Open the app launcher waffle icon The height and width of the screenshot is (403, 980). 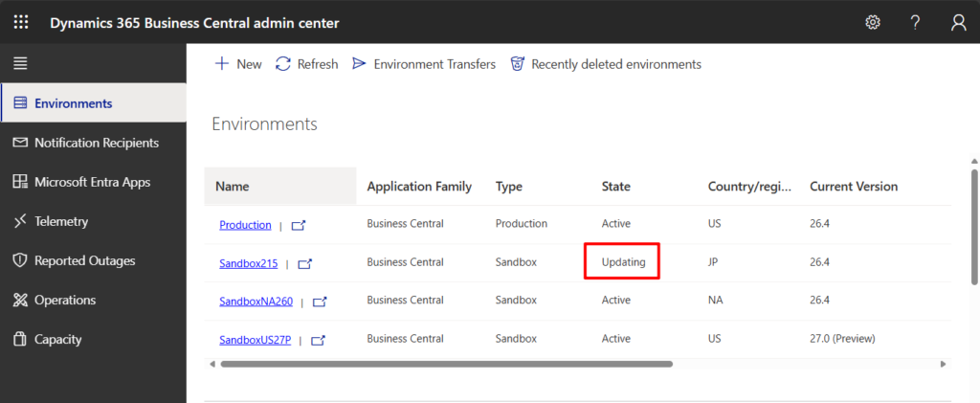tap(21, 22)
